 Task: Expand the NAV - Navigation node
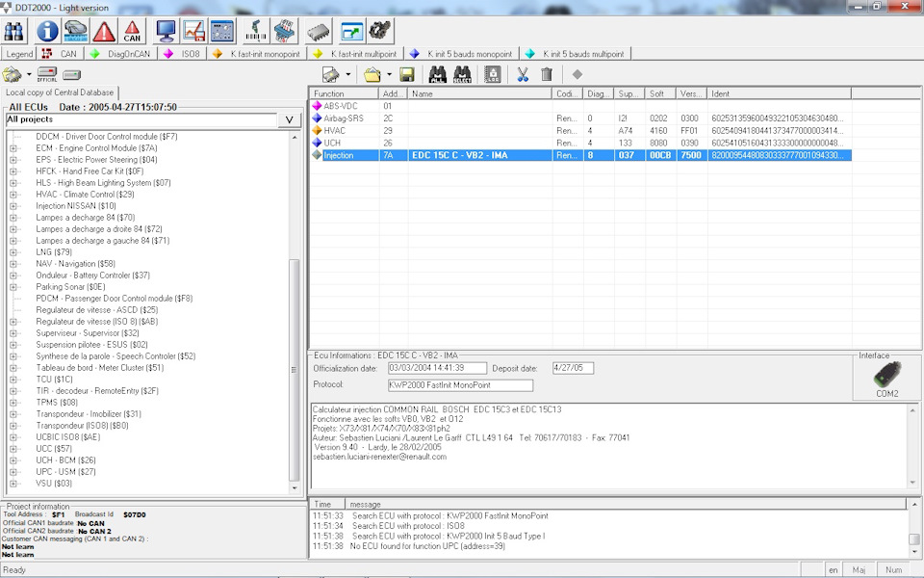pyautogui.click(x=13, y=264)
